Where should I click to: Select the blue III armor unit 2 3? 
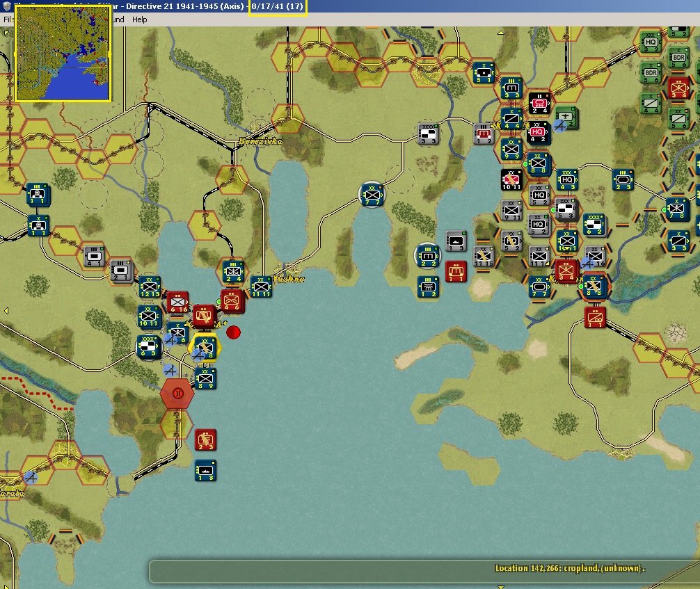623,180
